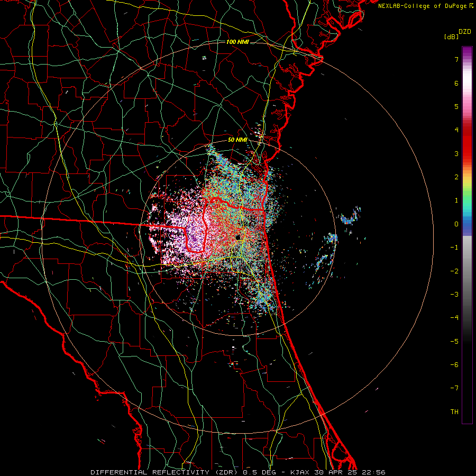
Task: Click the -1 dB value on the color scale
Action: pos(454,248)
